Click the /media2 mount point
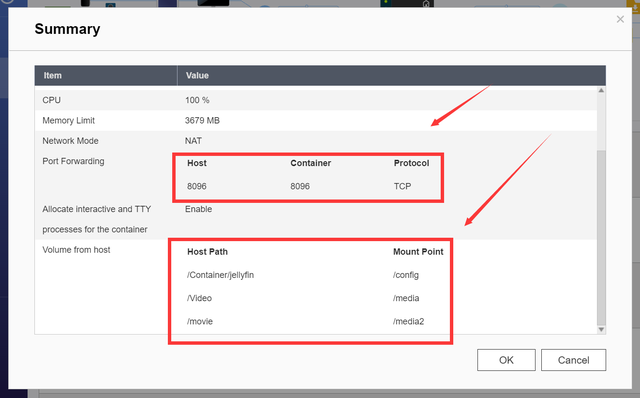Screen dimensions: 640x398 pos(409,322)
